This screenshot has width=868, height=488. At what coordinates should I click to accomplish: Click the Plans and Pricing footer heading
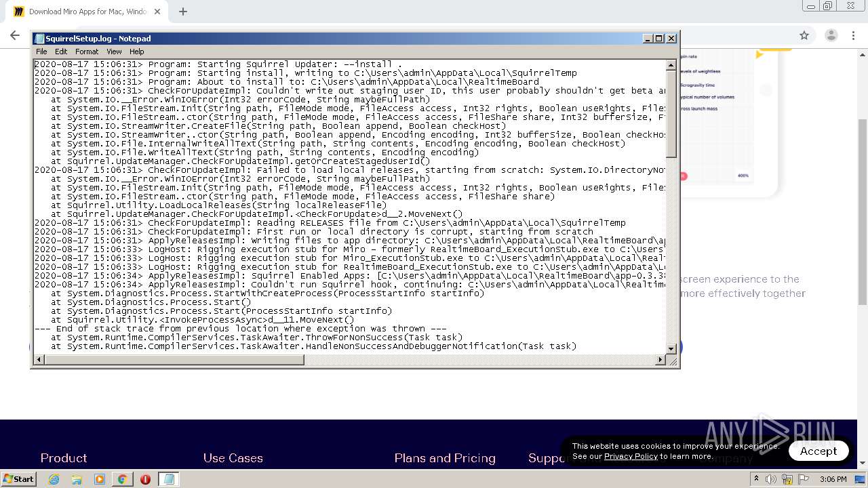coord(445,458)
